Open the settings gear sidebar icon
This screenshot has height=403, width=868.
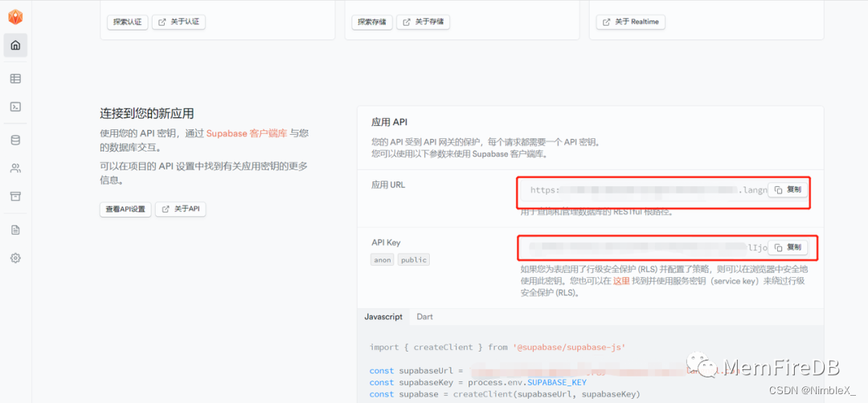(15, 258)
